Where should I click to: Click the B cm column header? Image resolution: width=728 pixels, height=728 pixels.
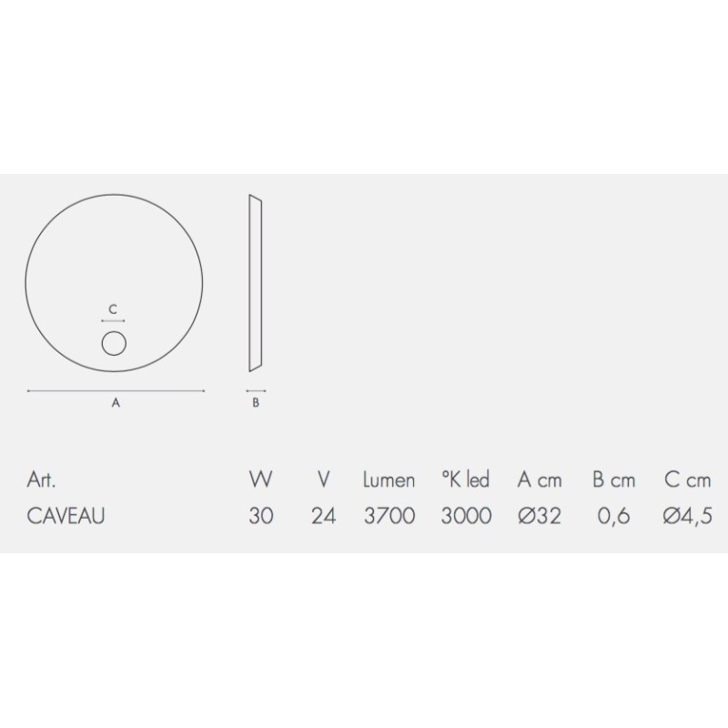[613, 480]
